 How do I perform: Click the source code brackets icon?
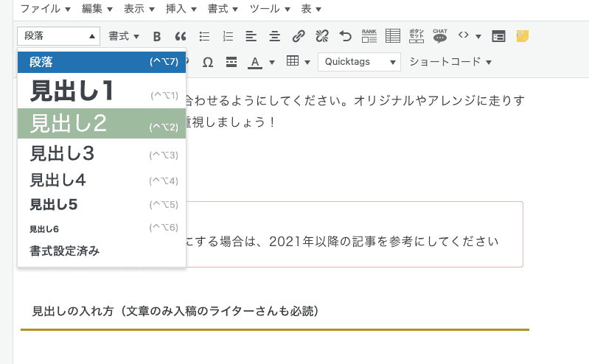463,35
